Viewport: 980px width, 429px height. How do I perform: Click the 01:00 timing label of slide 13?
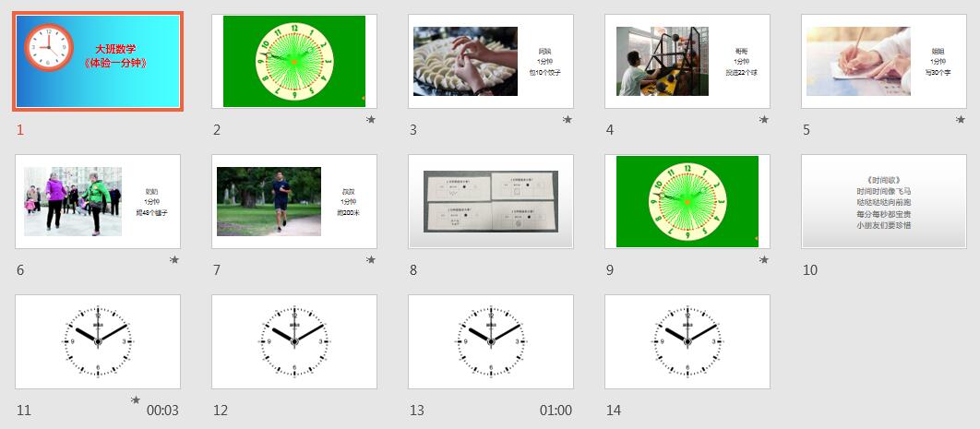pyautogui.click(x=556, y=411)
